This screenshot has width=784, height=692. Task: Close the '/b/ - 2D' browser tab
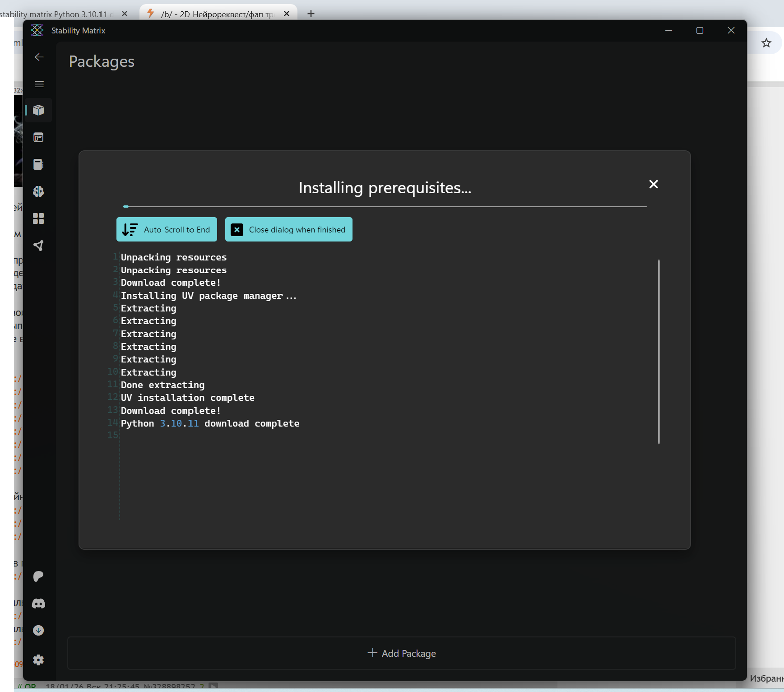tap(287, 14)
